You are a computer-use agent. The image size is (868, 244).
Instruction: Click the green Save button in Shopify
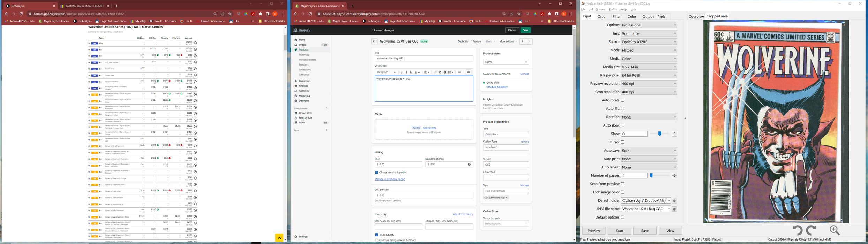[x=526, y=30]
